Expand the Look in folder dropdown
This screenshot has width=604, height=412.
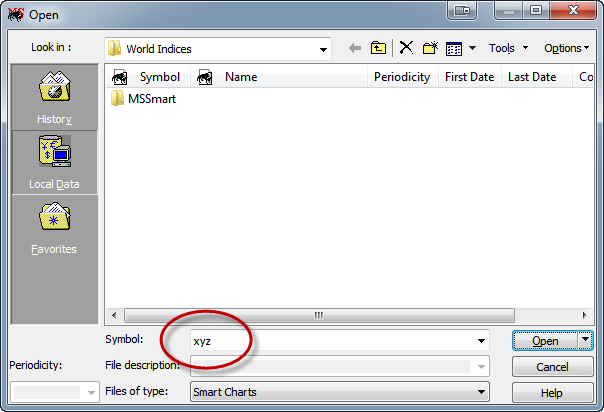(323, 49)
